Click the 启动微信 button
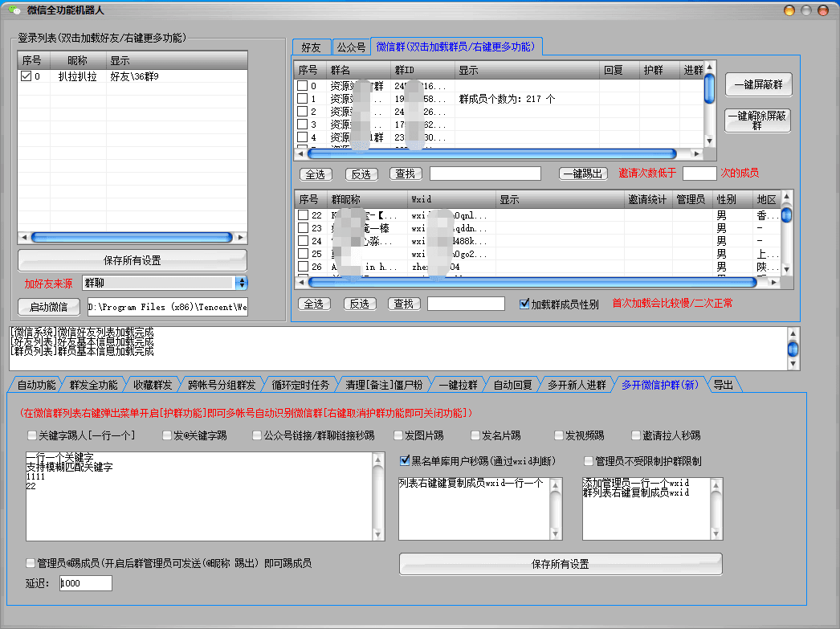This screenshot has height=629, width=840. [x=47, y=307]
